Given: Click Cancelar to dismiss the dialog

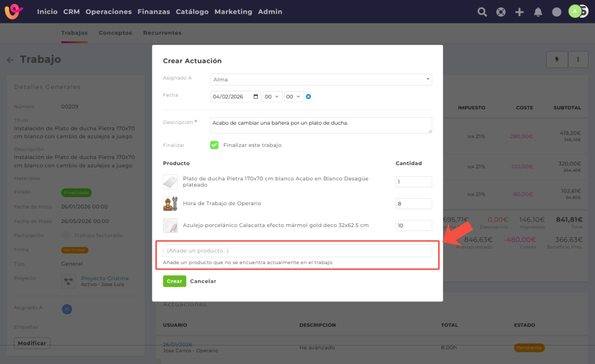Looking at the screenshot, I should (x=203, y=281).
